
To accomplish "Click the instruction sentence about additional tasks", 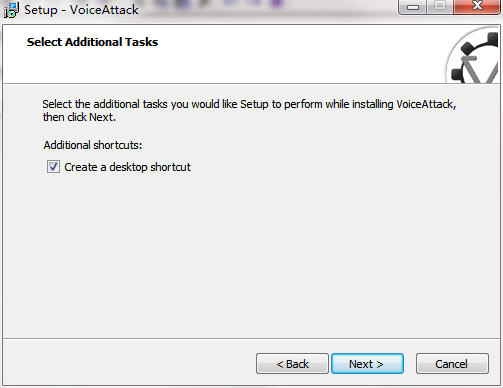I will (x=249, y=104).
